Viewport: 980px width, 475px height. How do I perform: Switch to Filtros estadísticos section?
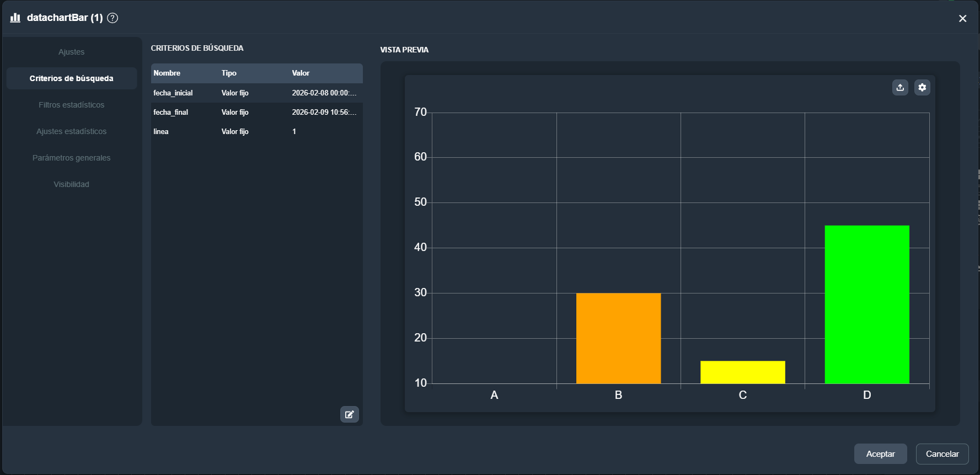[71, 105]
